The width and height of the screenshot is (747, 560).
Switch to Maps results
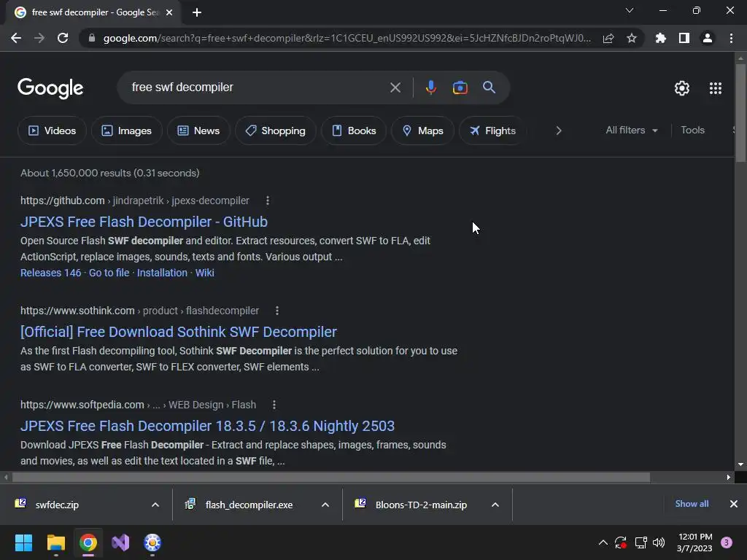pos(422,131)
